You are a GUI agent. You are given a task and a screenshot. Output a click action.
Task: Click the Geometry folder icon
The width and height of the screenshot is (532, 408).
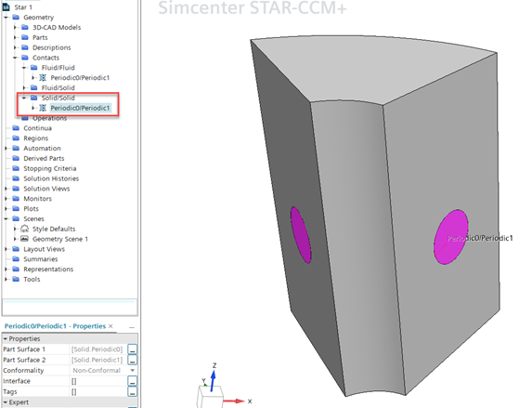coord(16,17)
